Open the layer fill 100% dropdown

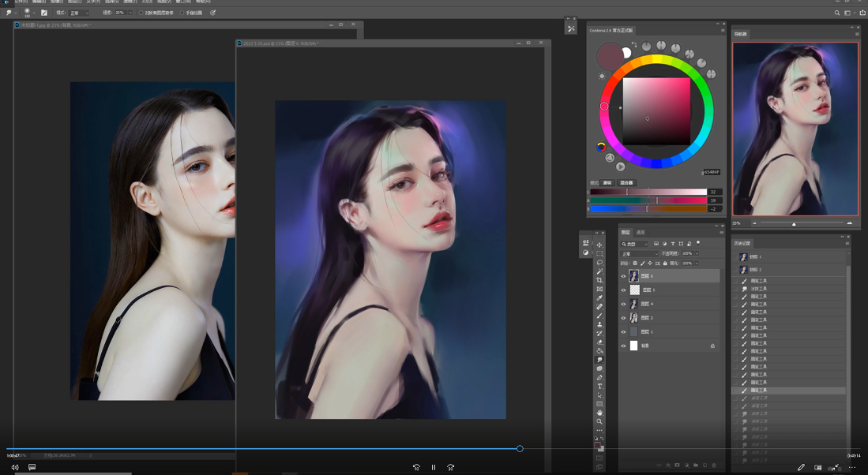(697, 264)
